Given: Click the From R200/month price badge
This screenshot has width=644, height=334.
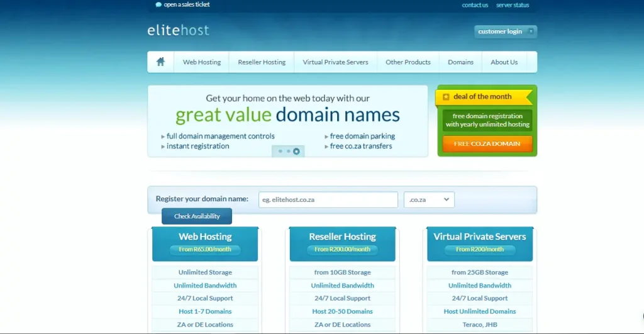Looking at the screenshot, I should [480, 249].
